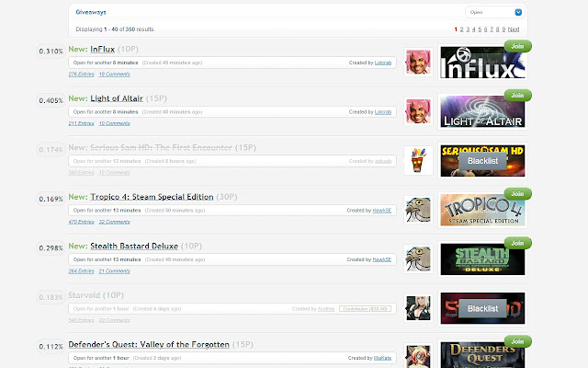
Task: Go to results page 7
Action: coord(492,29)
